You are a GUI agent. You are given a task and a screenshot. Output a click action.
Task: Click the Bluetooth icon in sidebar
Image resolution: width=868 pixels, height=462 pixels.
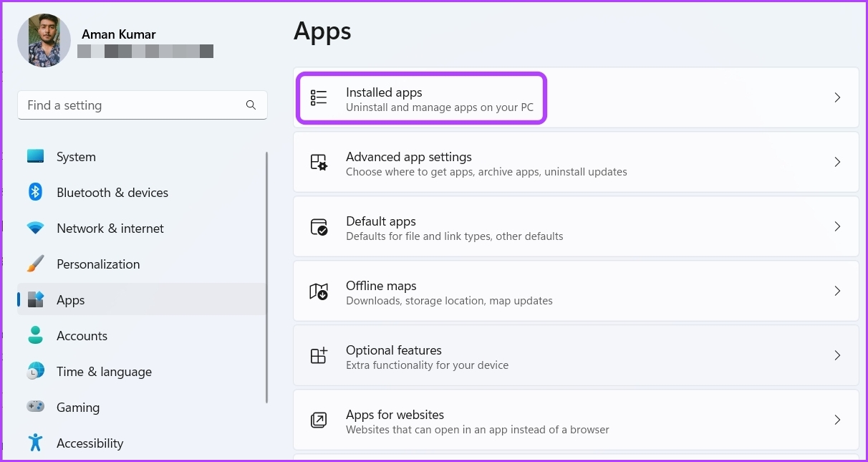coord(36,192)
